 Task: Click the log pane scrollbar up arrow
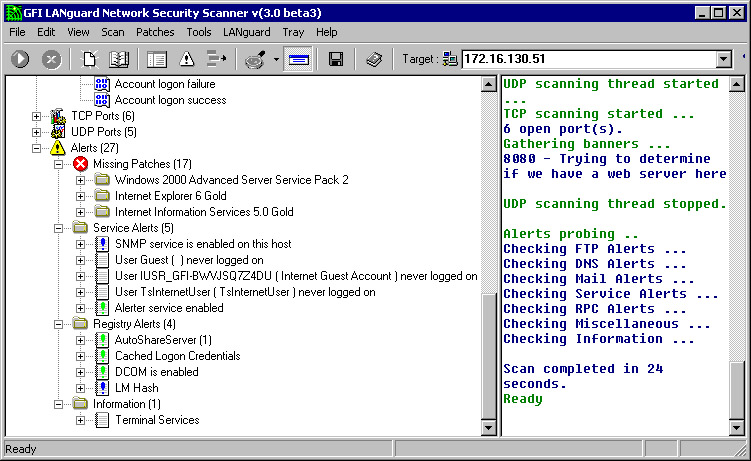(737, 85)
